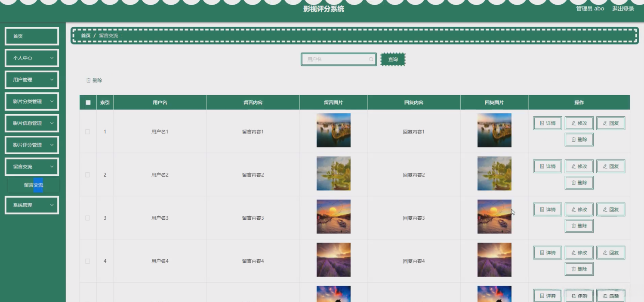This screenshot has width=644, height=302.
Task: Click the 留言内容 column header
Action: [253, 103]
